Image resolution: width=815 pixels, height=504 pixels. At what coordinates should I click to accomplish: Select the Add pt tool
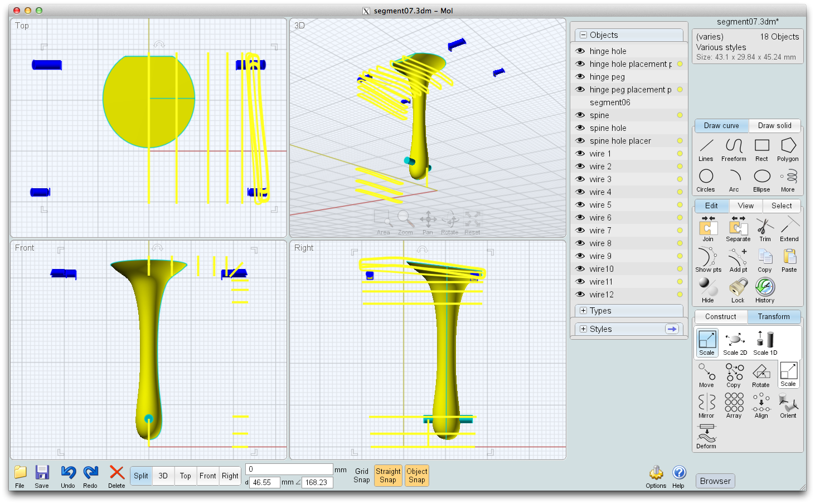738,260
